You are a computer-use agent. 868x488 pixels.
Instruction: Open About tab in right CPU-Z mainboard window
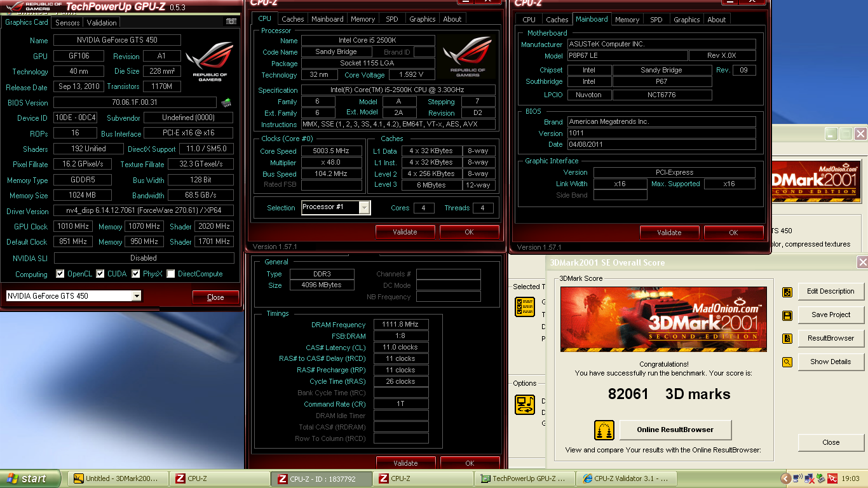click(x=717, y=20)
